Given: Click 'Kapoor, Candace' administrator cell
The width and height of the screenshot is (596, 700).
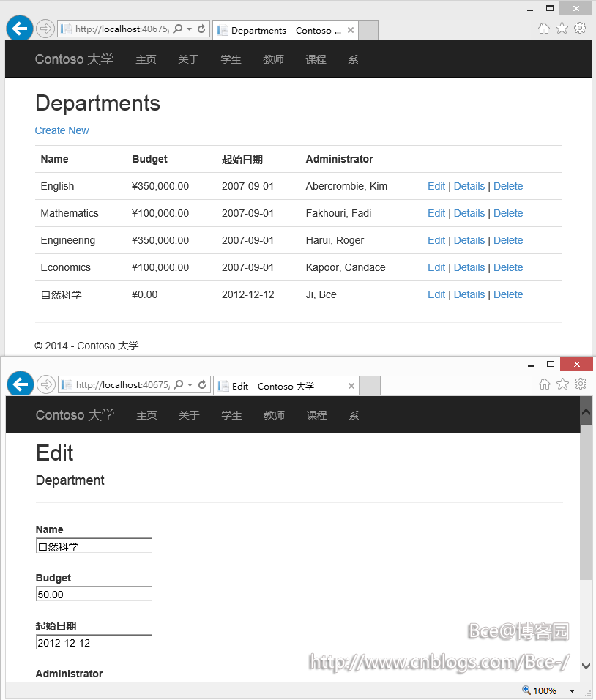Looking at the screenshot, I should point(346,267).
